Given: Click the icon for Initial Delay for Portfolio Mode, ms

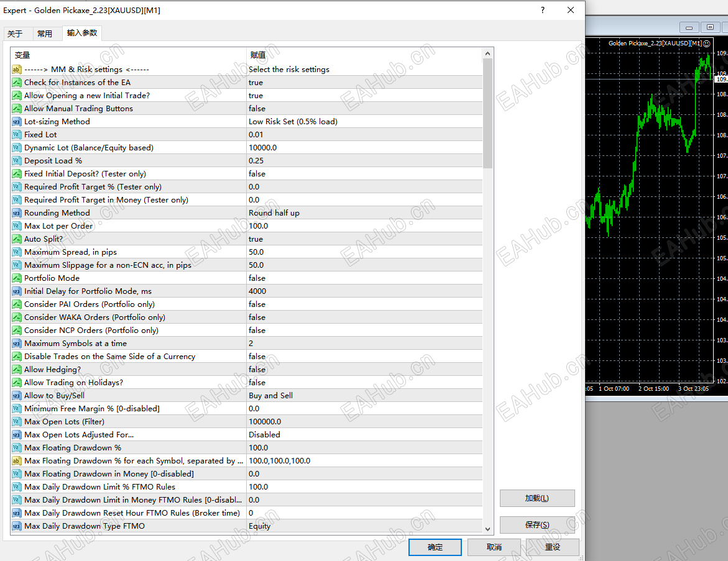Looking at the screenshot, I should tap(17, 291).
